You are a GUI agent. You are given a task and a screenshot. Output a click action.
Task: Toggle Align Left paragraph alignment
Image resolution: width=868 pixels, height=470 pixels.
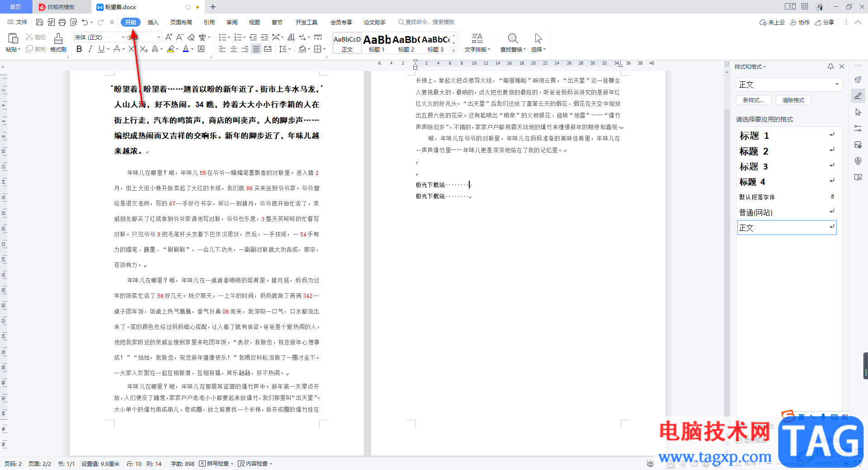222,49
